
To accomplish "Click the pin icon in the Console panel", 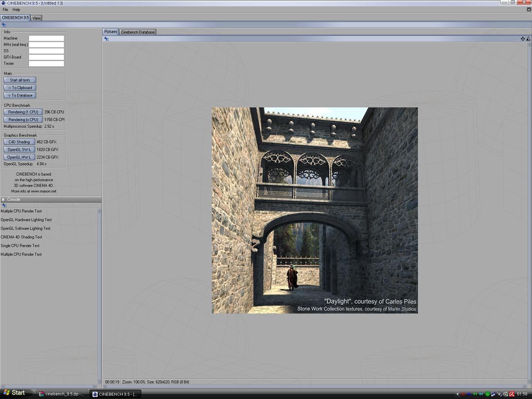I will tap(4, 205).
